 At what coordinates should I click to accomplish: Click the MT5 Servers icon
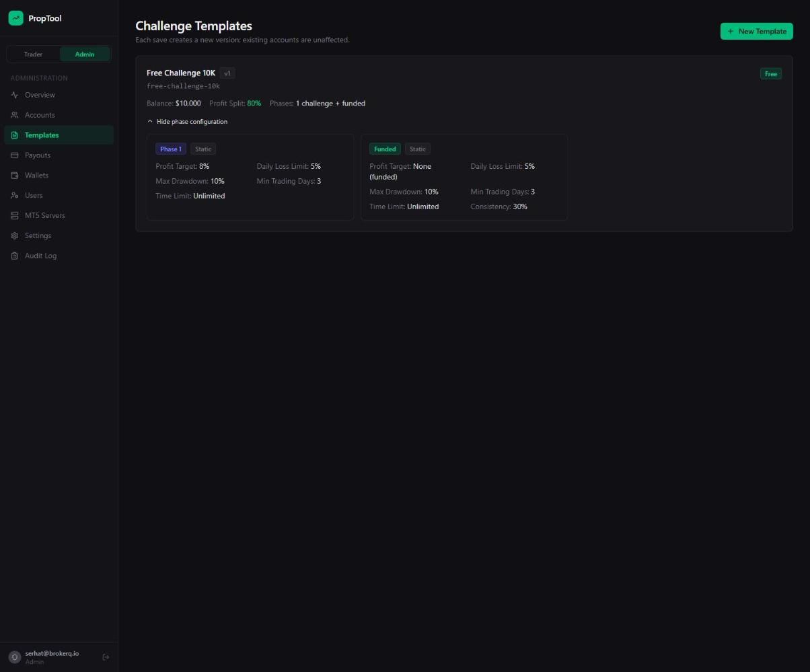point(15,216)
